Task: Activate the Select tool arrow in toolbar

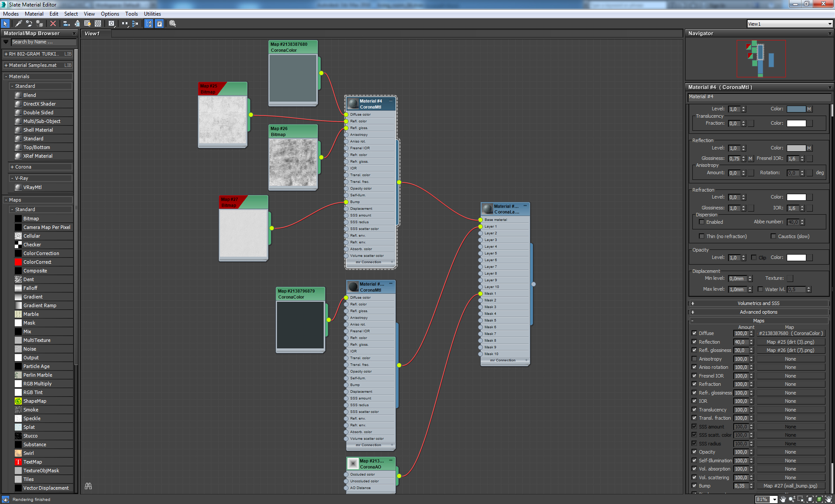Action: coord(6,23)
